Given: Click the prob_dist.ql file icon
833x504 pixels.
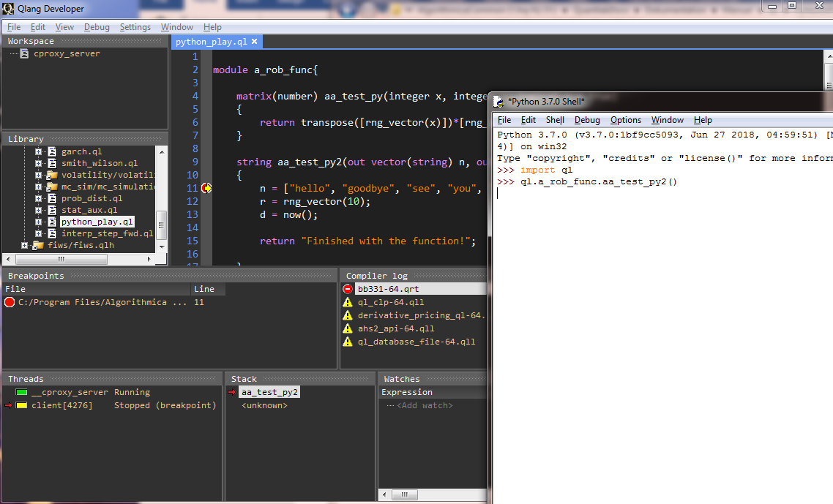Looking at the screenshot, I should (x=52, y=199).
